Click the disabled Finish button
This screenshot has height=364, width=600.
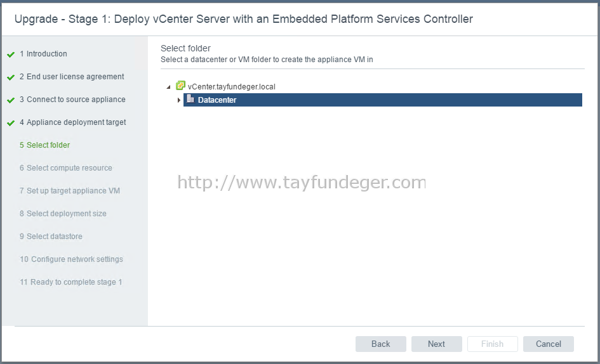coord(493,344)
